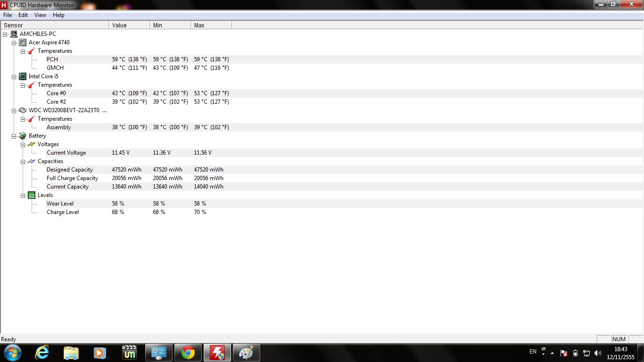
Task: Collapse the WDC WD3200BEVT drive node
Action: coord(14,110)
